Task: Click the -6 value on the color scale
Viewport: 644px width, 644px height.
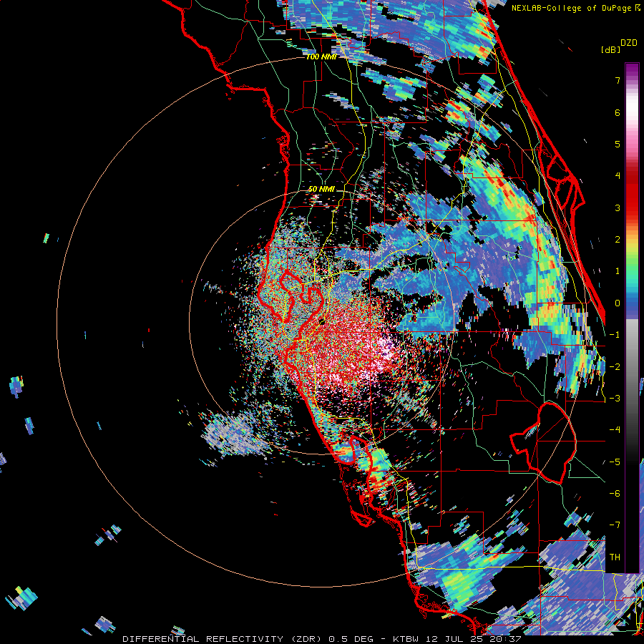Action: pos(615,494)
